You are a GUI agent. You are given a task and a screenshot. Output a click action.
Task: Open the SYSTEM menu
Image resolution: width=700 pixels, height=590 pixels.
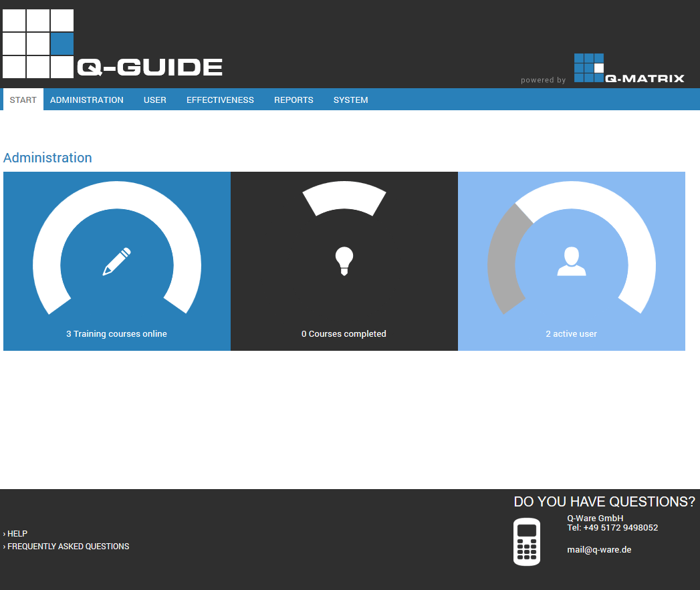(350, 100)
